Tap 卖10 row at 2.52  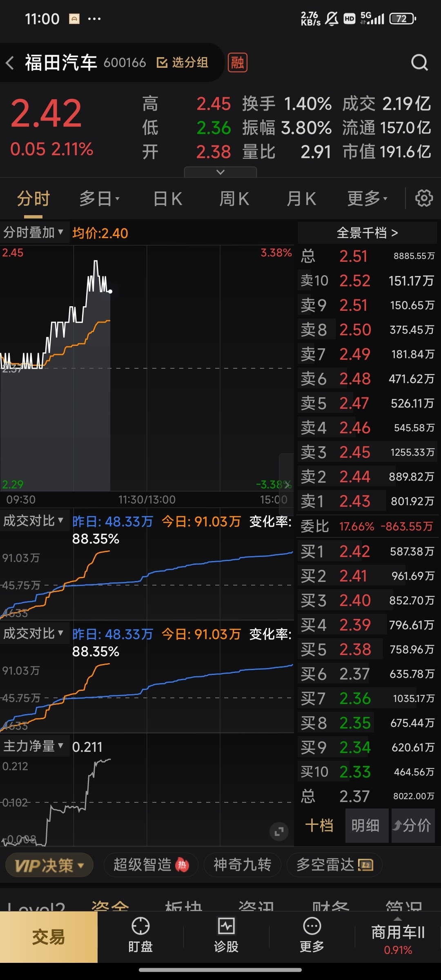(367, 281)
